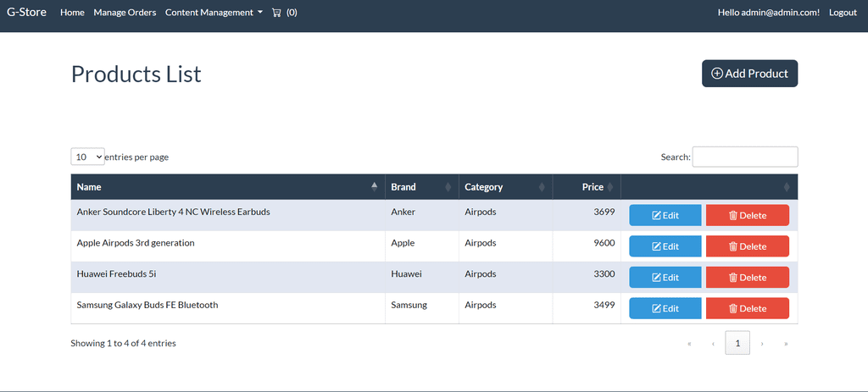Viewport: 868px width, 392px height.
Task: Edit the Huawei Freebuds 5i entry
Action: click(x=665, y=278)
